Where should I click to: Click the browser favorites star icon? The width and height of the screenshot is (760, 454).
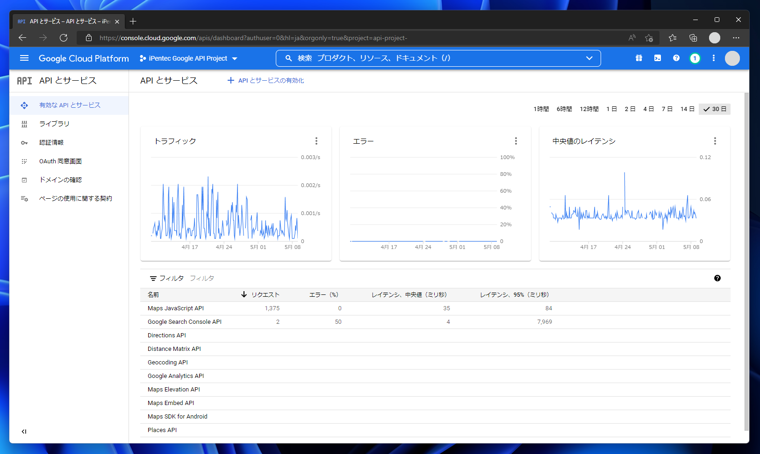point(672,38)
